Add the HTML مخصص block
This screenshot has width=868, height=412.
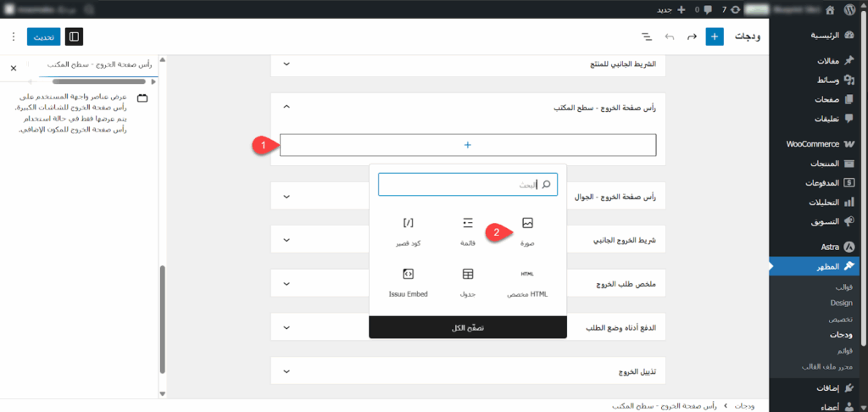527,275
